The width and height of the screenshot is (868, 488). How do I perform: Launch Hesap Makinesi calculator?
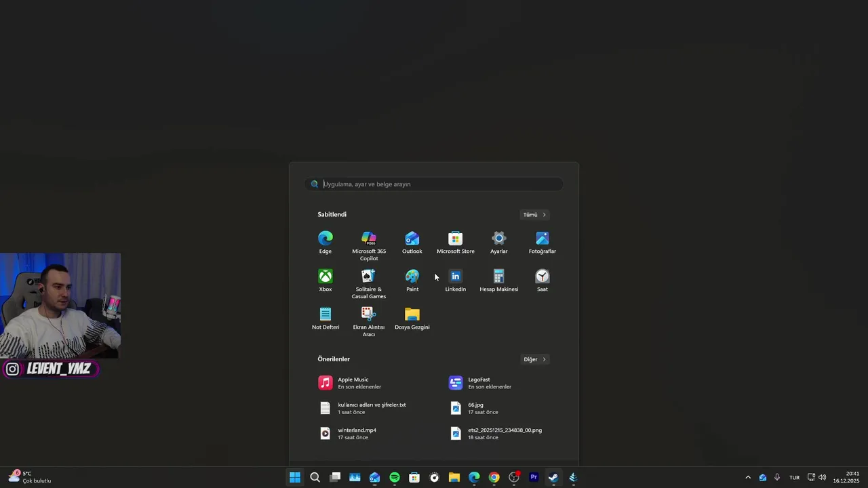[499, 281]
